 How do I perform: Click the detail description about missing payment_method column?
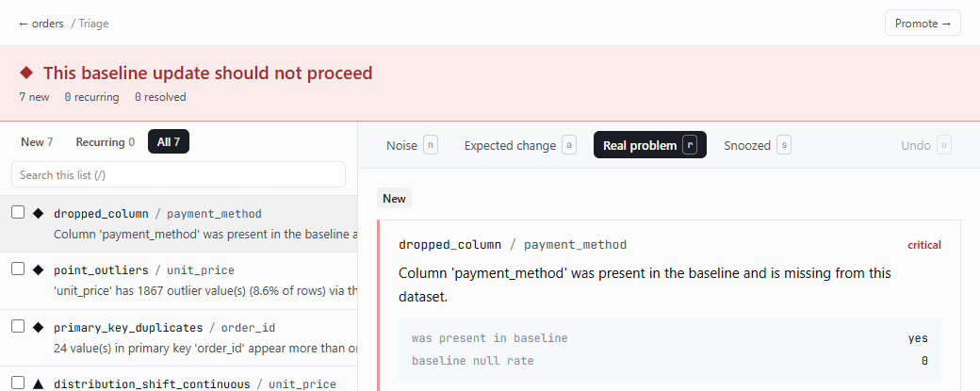coord(645,285)
